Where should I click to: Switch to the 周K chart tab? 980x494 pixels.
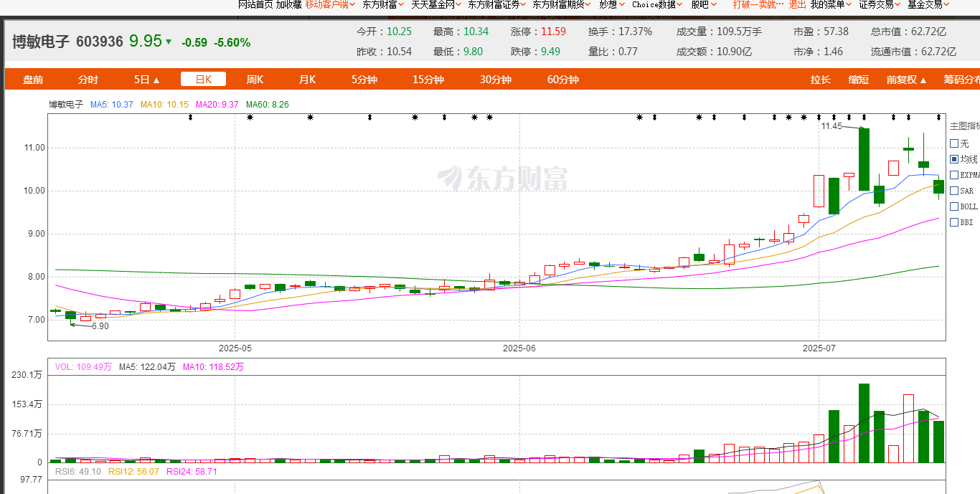click(x=255, y=80)
